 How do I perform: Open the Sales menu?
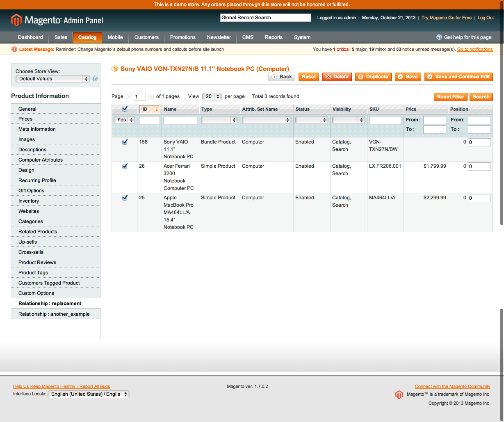click(x=61, y=37)
